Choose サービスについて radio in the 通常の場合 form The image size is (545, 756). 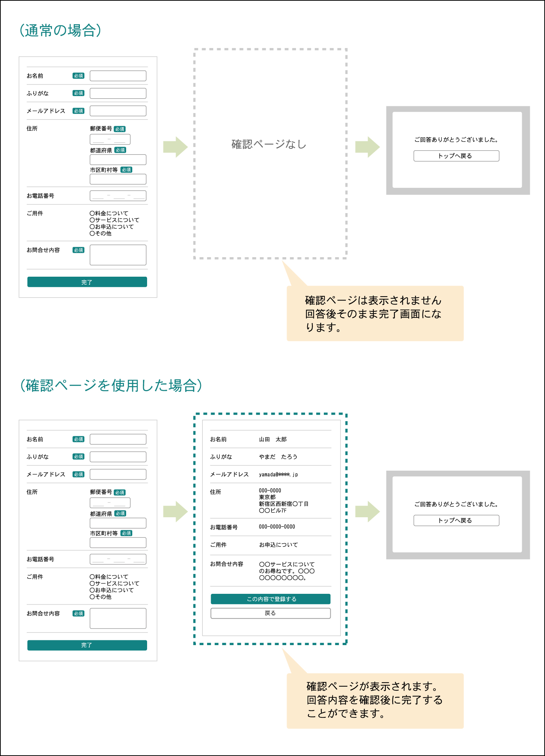(x=92, y=220)
